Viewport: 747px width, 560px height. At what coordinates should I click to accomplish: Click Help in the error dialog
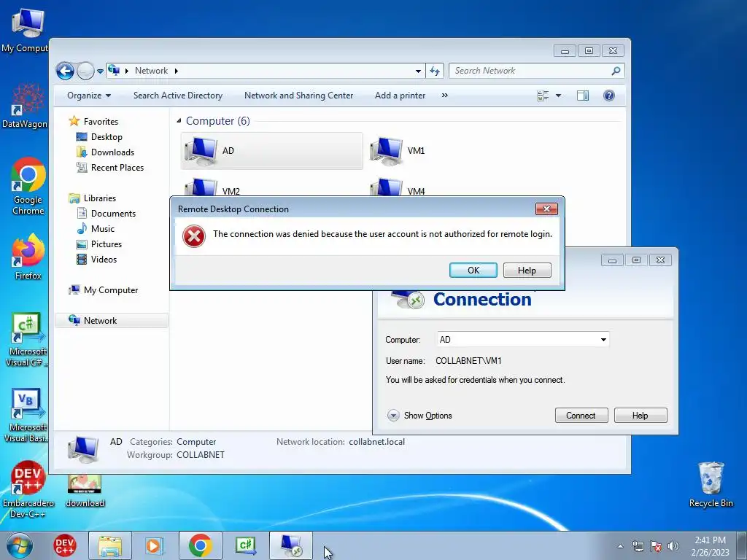tap(527, 270)
